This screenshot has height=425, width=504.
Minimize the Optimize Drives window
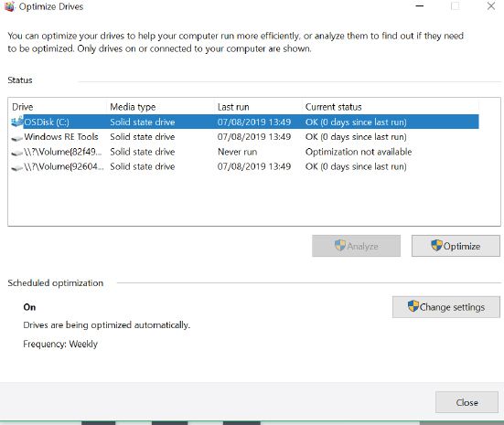[x=420, y=6]
